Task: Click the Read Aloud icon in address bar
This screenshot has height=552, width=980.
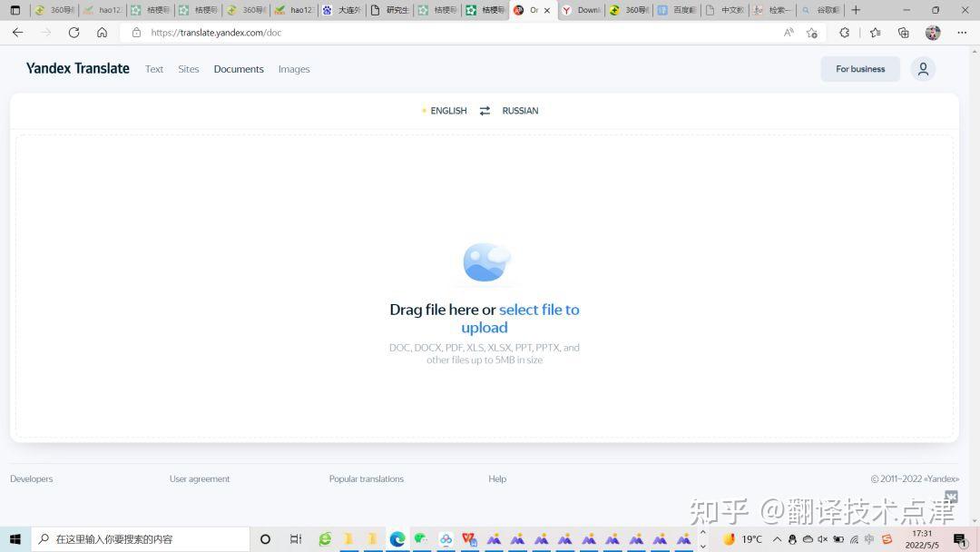Action: [x=788, y=33]
